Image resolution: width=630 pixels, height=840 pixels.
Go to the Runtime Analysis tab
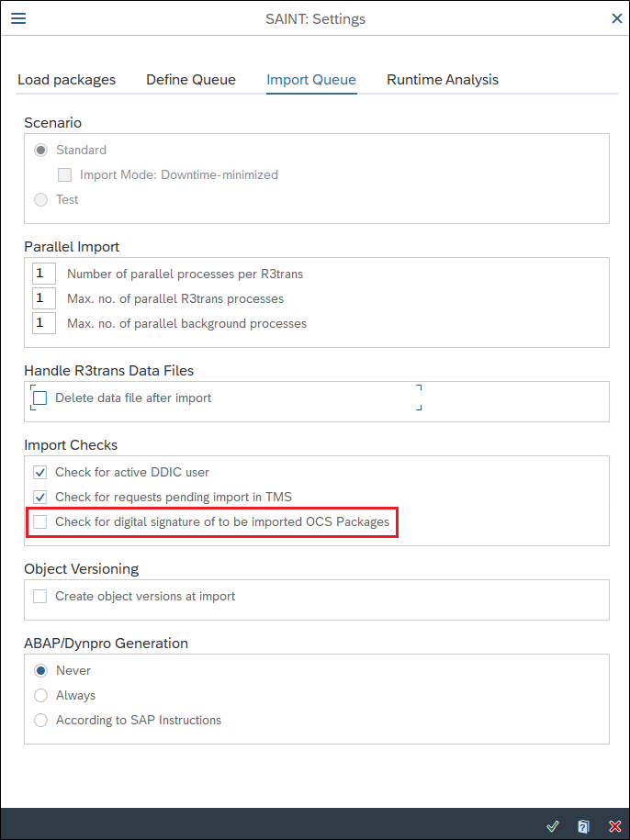443,80
